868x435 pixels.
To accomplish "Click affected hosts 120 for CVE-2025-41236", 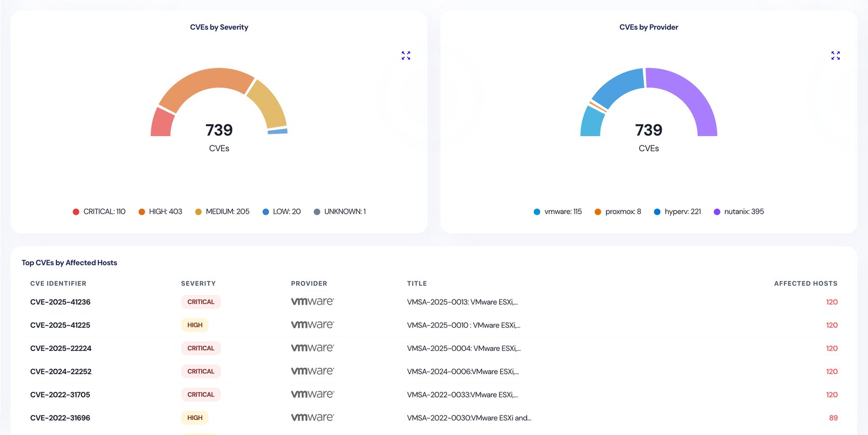I will click(x=832, y=302).
